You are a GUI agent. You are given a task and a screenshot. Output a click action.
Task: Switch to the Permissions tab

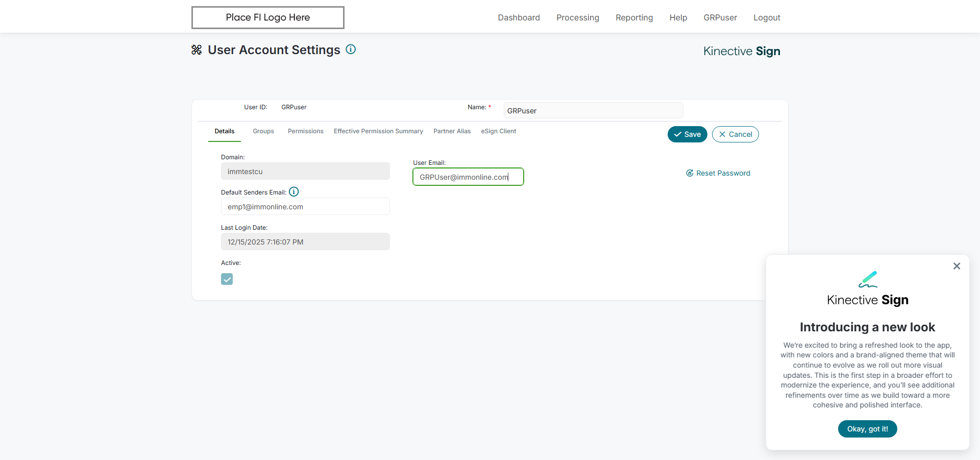(x=306, y=131)
